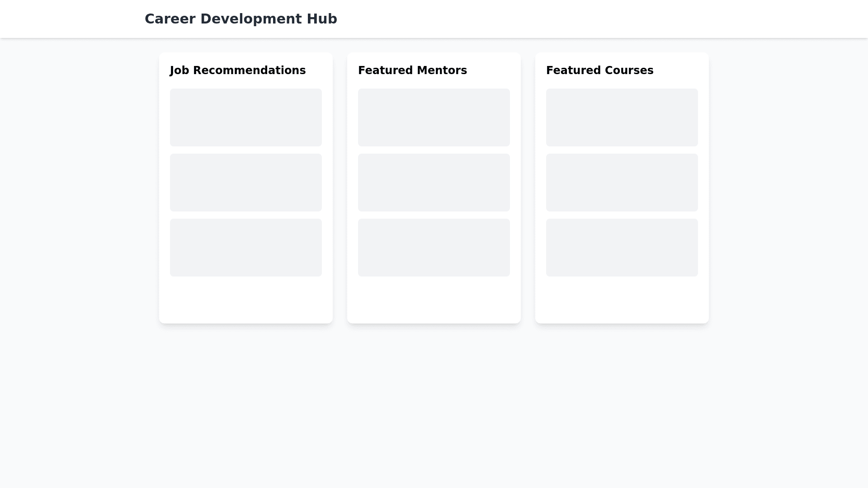Click the third job recommendation placeholder
The image size is (868, 488).
(x=245, y=248)
